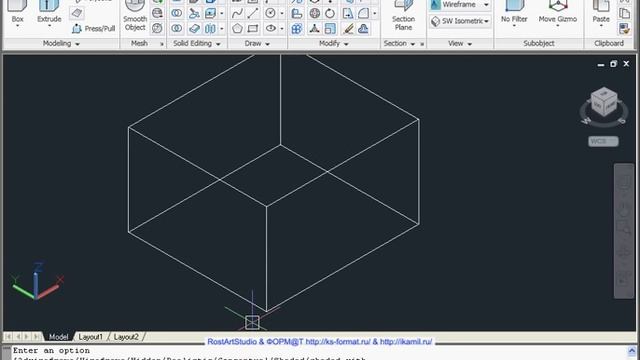This screenshot has height=360, width=640.
Task: Click the mesh globe icon right of Smooth Object label
Action: click(157, 13)
